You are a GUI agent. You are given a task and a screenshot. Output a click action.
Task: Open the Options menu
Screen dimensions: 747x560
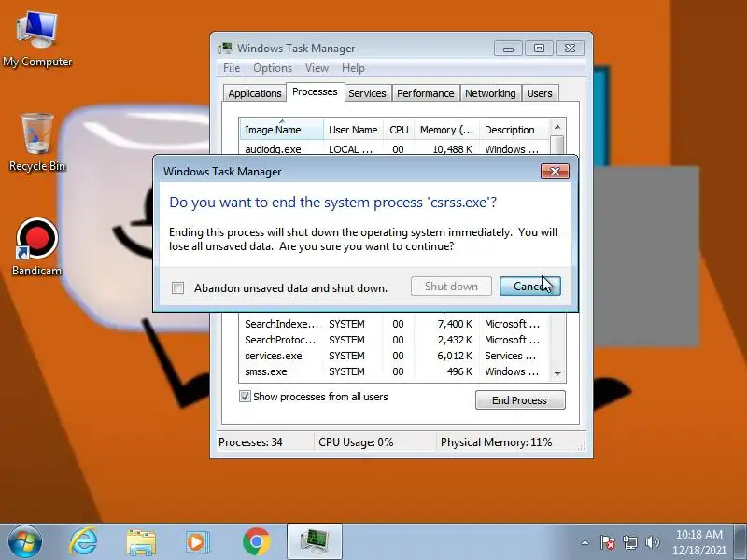click(x=273, y=68)
